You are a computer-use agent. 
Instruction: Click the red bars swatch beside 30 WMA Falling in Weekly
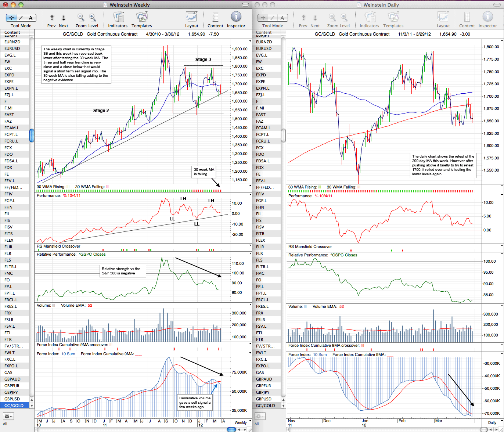[107, 187]
